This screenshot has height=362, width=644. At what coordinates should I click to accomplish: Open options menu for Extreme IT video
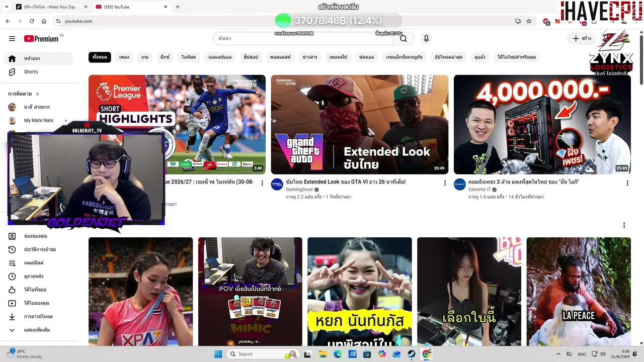[627, 183]
